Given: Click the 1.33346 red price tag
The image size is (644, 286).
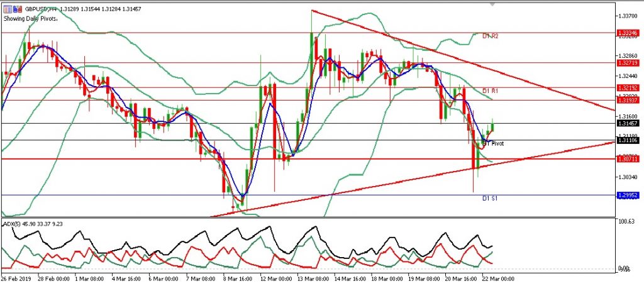Looking at the screenshot, I should 629,32.
